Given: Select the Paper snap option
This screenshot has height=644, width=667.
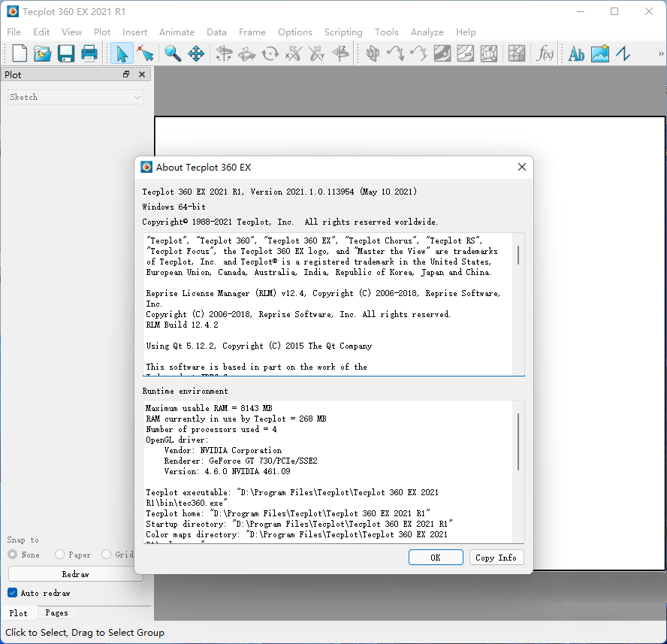Looking at the screenshot, I should (x=73, y=555).
